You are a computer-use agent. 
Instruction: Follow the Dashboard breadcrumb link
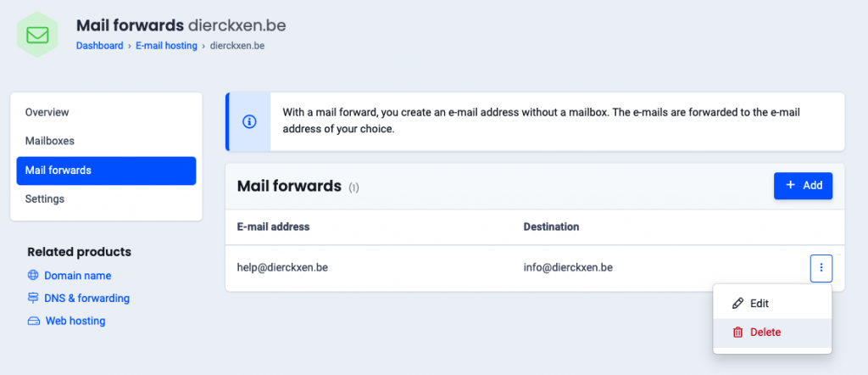click(x=99, y=46)
